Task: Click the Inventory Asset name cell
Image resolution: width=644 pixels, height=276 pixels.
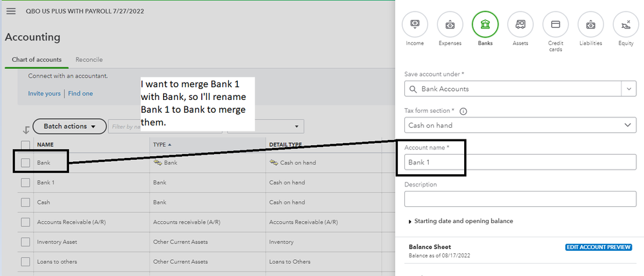Action: (57, 242)
